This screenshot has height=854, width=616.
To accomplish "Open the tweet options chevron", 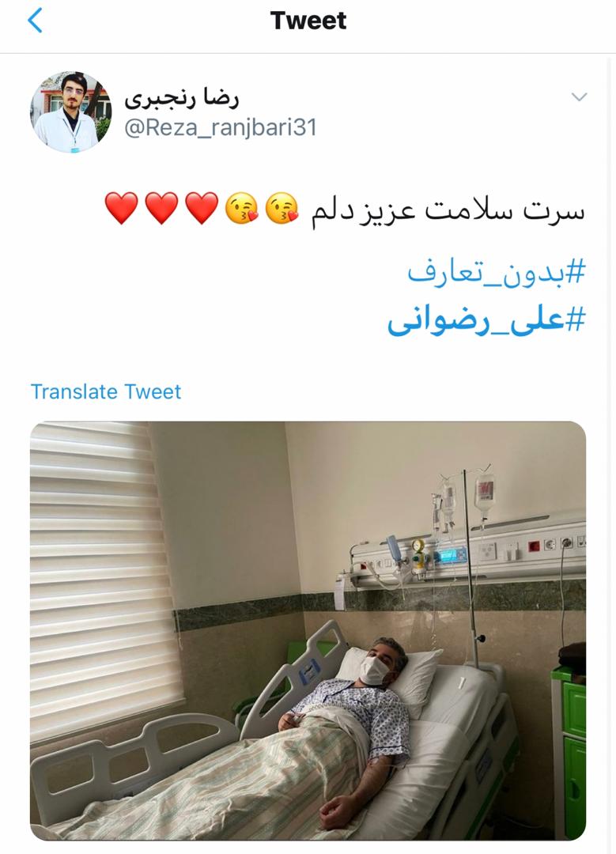I will point(579,97).
